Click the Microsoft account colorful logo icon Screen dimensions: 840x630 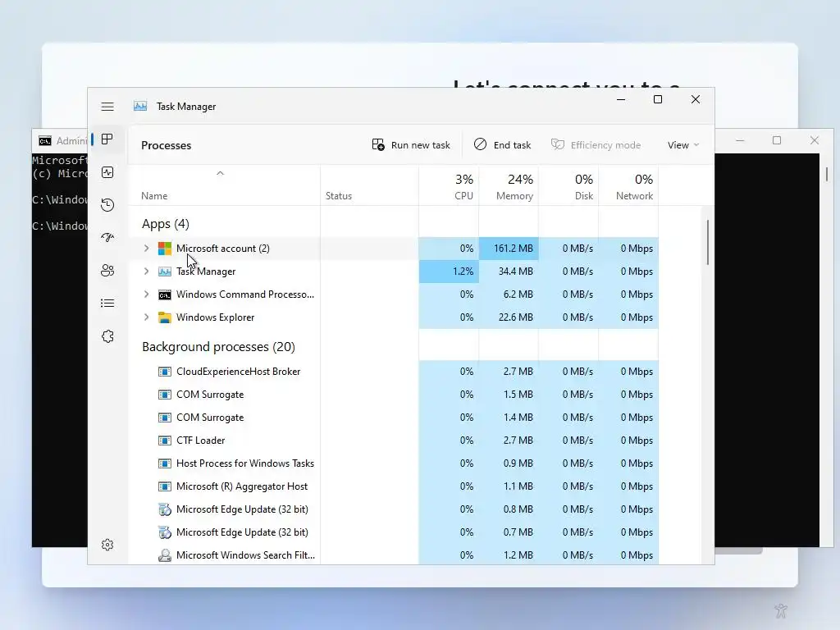pos(164,249)
